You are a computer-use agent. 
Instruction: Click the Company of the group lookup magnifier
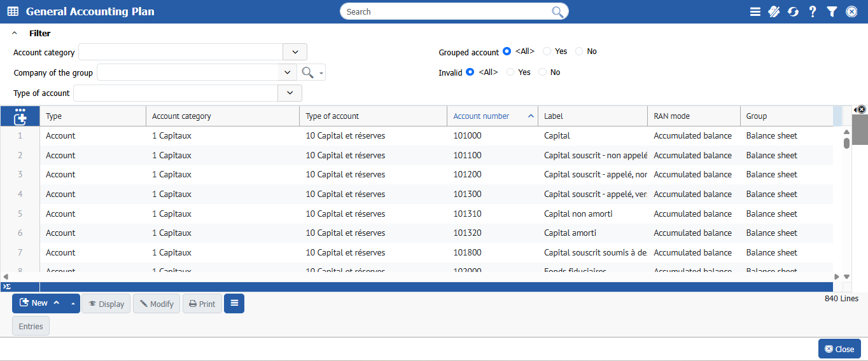point(308,72)
